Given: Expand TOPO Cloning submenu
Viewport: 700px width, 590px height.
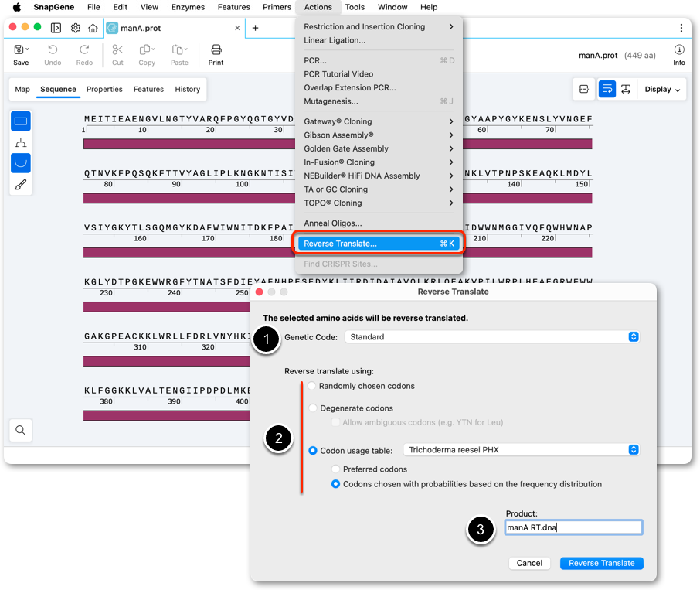Looking at the screenshot, I should pos(379,203).
